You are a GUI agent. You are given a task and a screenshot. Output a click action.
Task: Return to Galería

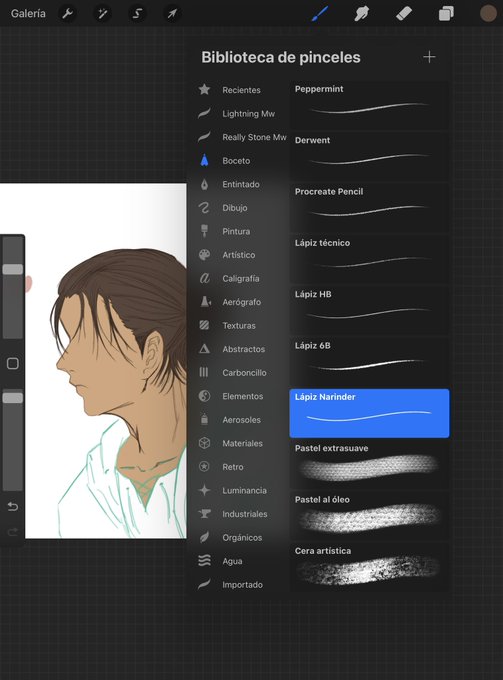(x=28, y=14)
